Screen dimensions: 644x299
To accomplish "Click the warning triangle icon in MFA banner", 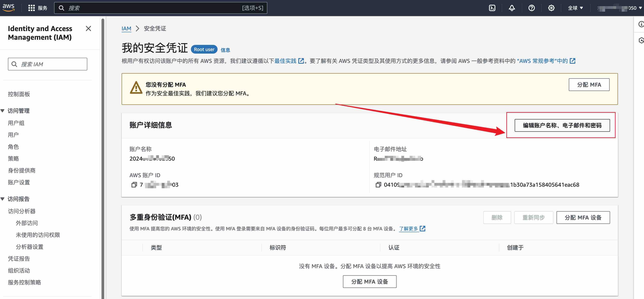I will click(x=136, y=88).
